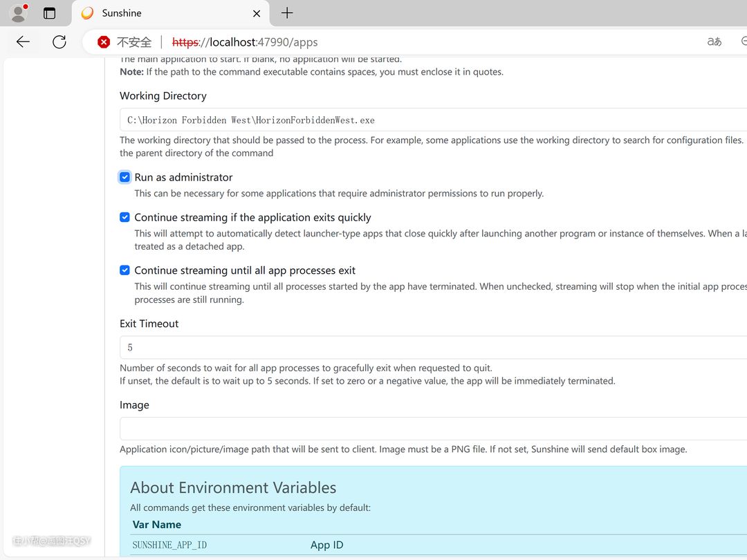
Task: Reload the Sunshine apps page
Action: pos(59,42)
